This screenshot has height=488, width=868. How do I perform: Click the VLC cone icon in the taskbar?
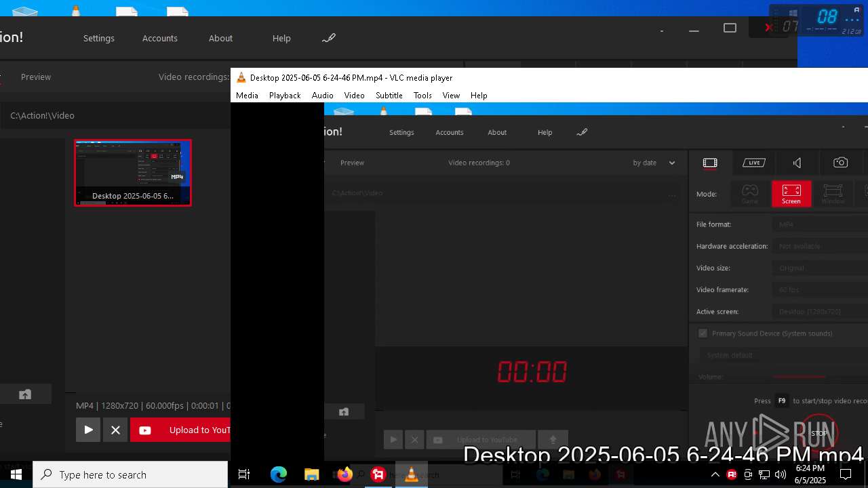412,474
